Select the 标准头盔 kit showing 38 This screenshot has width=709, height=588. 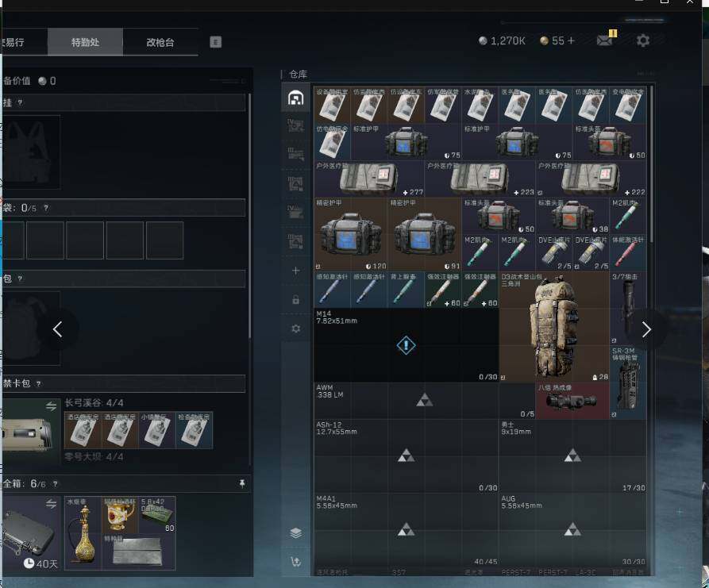pyautogui.click(x=572, y=216)
